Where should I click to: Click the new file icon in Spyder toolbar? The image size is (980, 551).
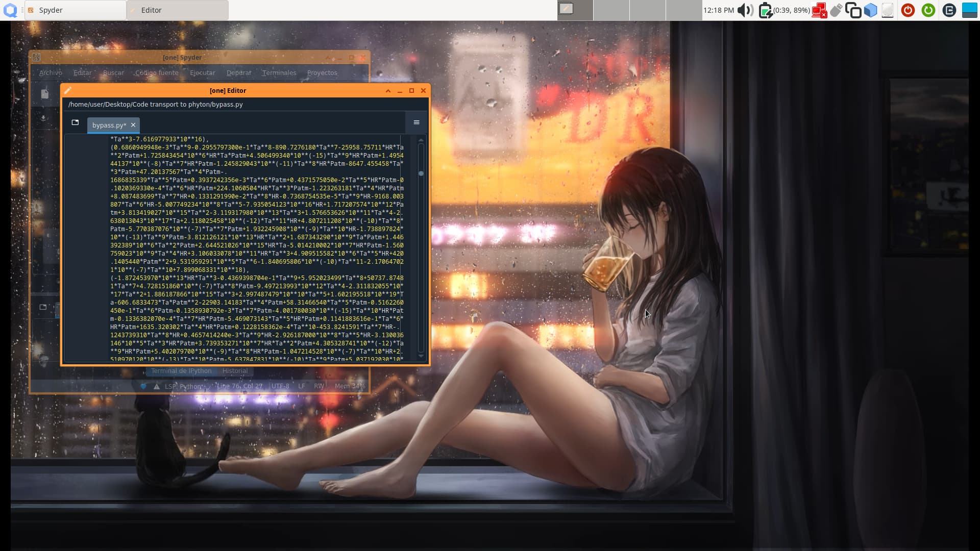(45, 94)
